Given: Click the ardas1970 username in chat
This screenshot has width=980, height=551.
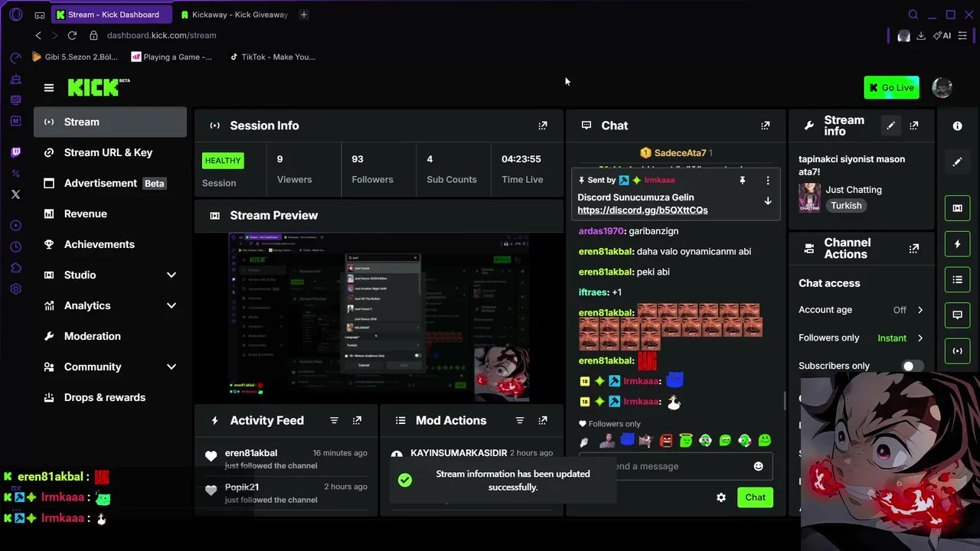Looking at the screenshot, I should tap(602, 231).
